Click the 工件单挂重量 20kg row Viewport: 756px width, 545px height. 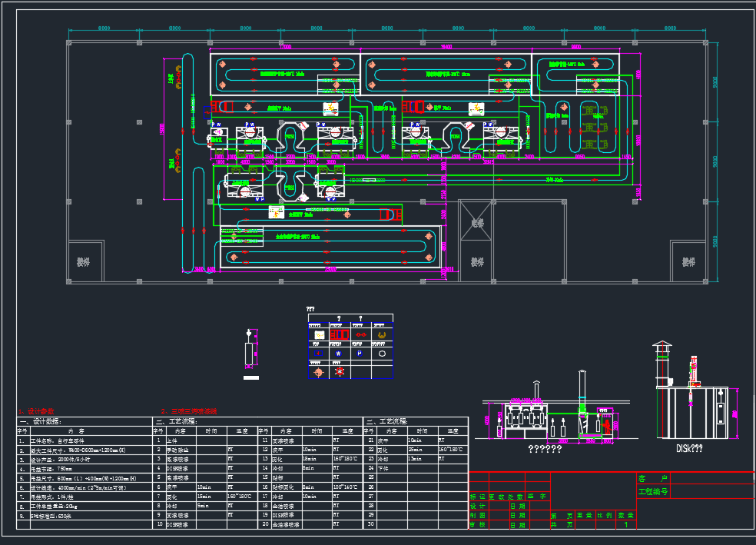pyautogui.click(x=85, y=507)
